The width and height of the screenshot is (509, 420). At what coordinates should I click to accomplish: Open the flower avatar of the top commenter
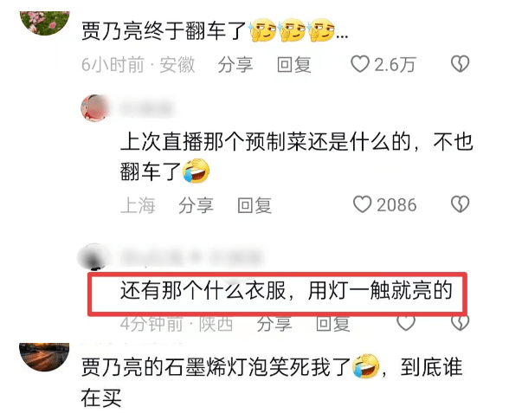[45, 23]
